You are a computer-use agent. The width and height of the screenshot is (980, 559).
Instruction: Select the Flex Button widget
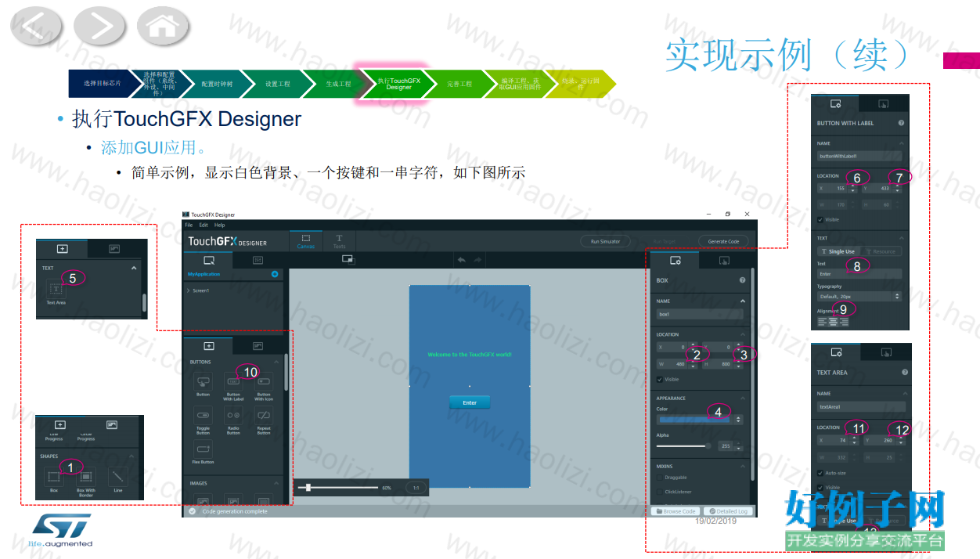coord(204,448)
